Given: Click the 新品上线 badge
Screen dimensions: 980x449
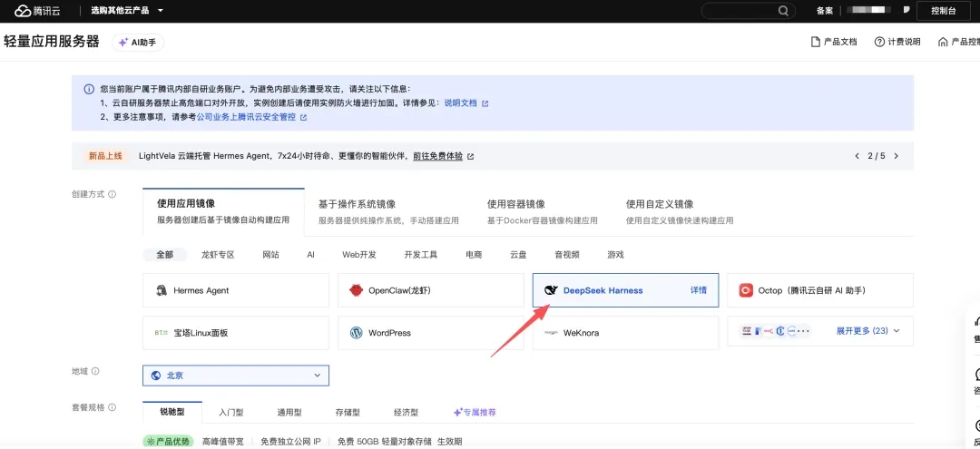Looking at the screenshot, I should (x=105, y=156).
